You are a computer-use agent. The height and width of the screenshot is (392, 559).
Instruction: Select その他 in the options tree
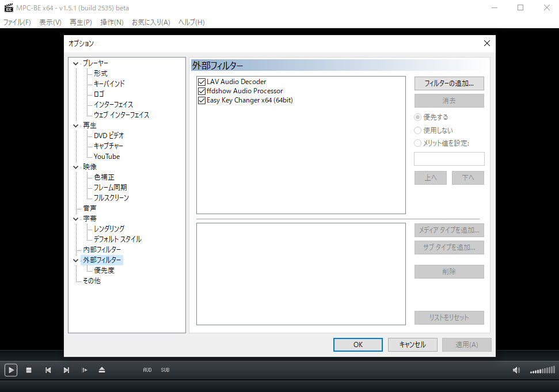point(92,281)
